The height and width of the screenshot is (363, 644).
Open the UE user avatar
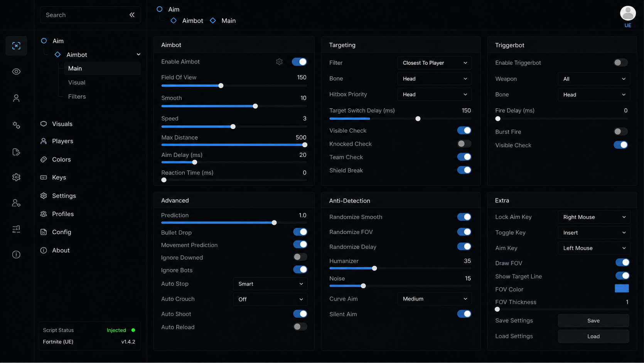pos(628,13)
